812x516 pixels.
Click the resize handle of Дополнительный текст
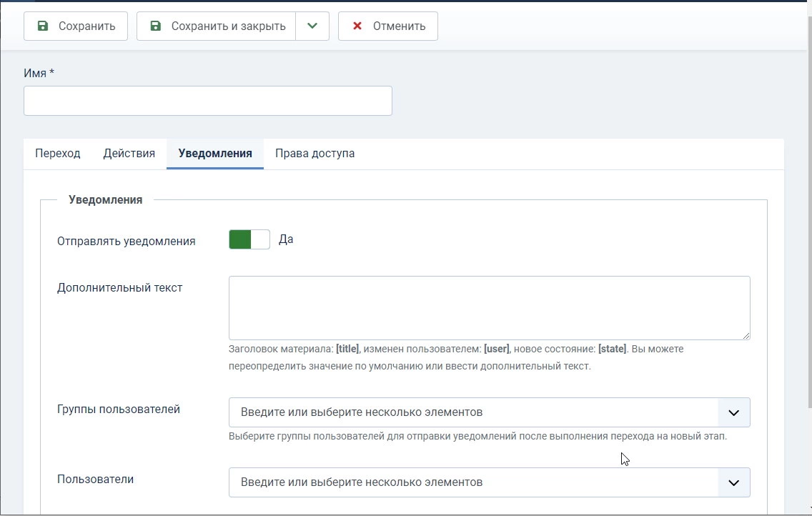click(746, 335)
